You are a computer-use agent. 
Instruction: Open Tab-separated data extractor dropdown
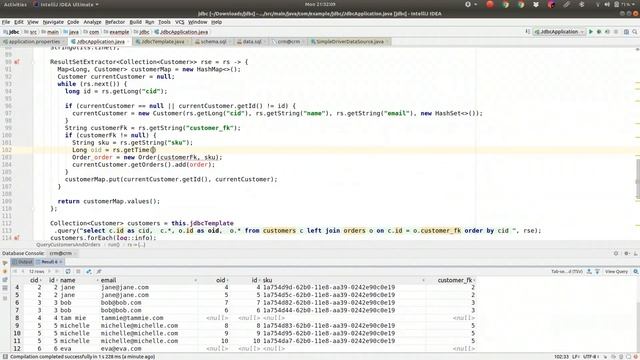(x=567, y=271)
